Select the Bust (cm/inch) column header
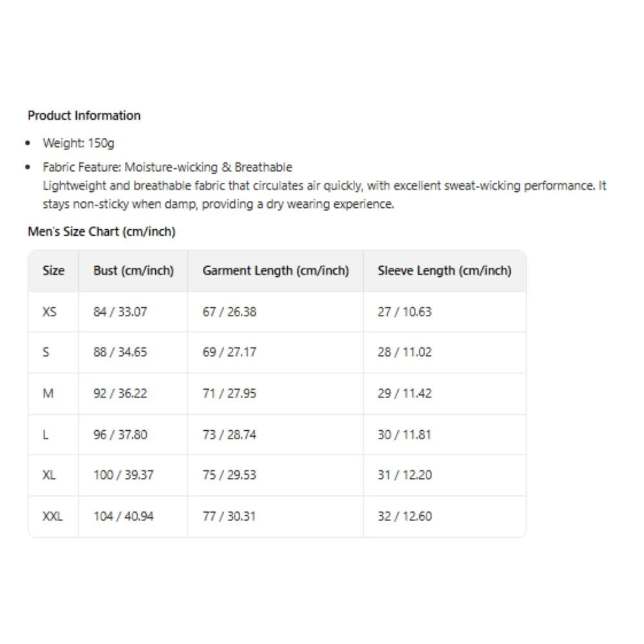The image size is (644, 644). [133, 270]
